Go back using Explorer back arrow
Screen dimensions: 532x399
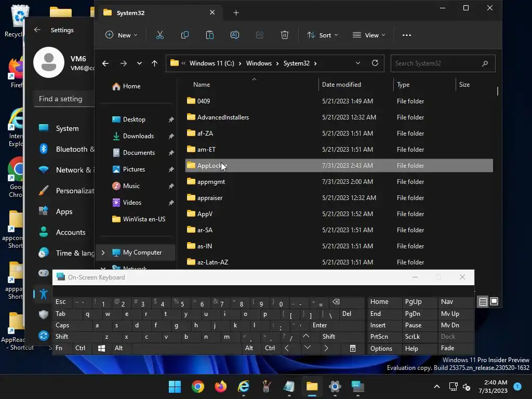click(105, 63)
